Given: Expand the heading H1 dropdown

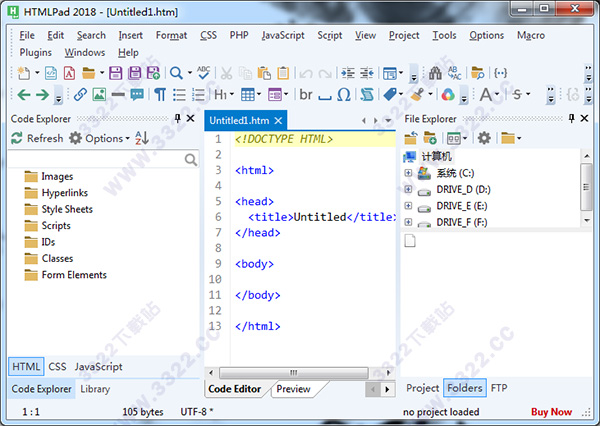Looking at the screenshot, I should [232, 94].
